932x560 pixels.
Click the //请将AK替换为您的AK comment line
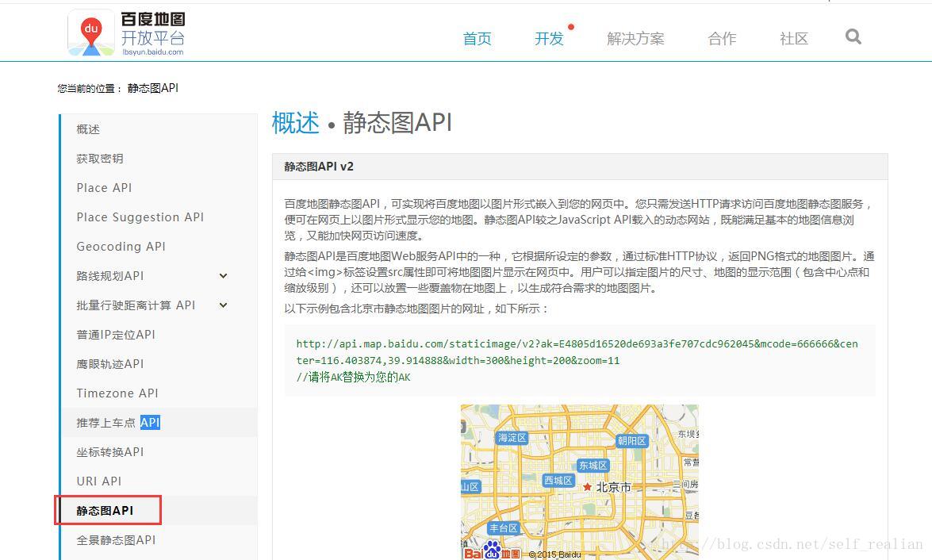pyautogui.click(x=353, y=377)
